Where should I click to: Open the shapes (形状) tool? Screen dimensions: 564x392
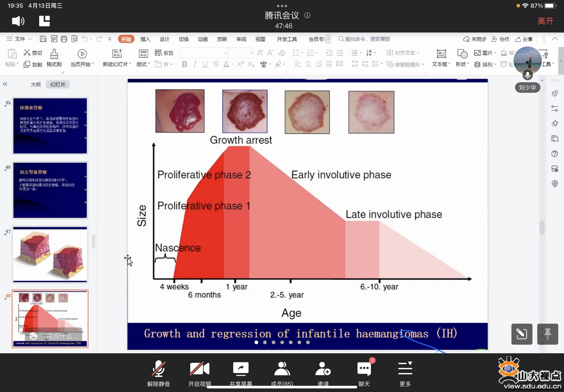point(462,54)
